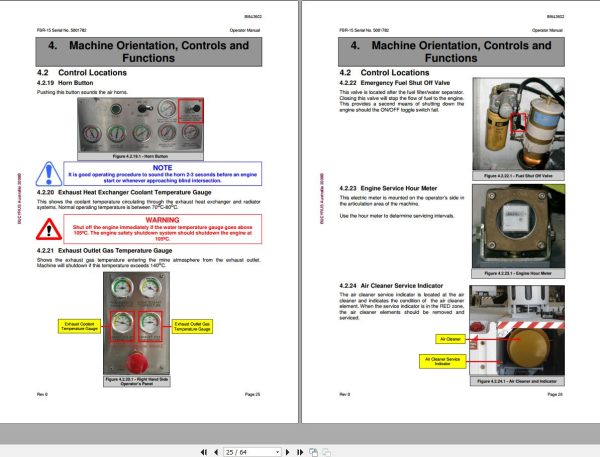This screenshot has height=457, width=600.
Task: Click the Air Cleaner and Indicator photo
Action: coord(517,330)
